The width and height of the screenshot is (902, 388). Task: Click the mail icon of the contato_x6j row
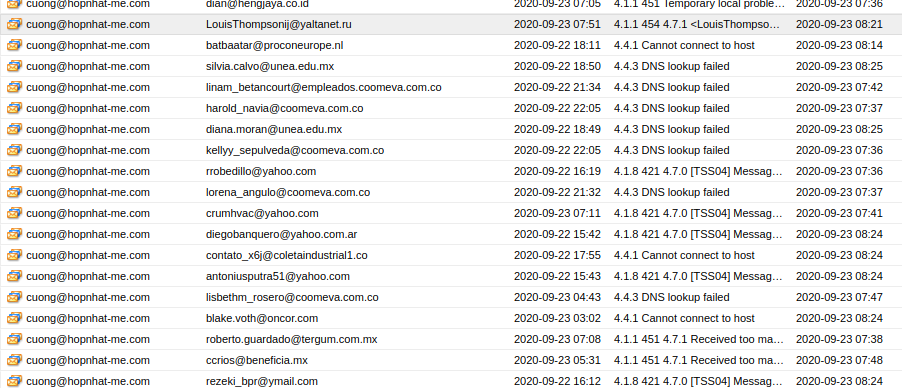(14, 256)
